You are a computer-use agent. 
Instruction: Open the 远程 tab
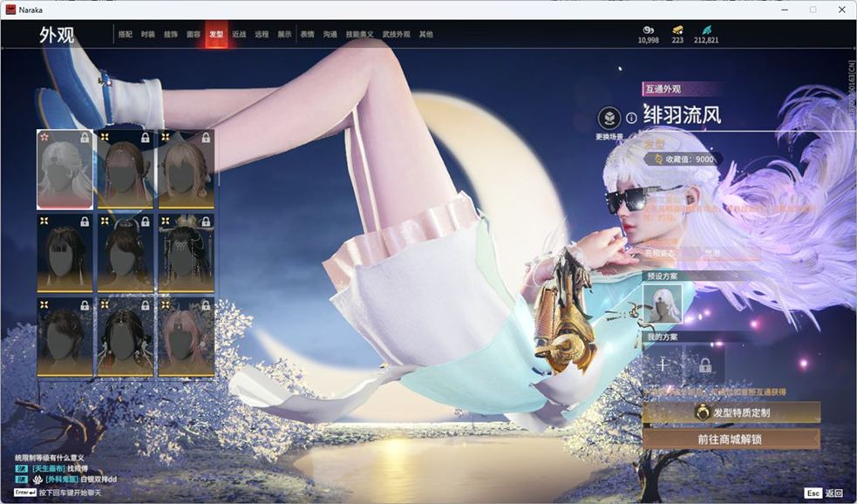pos(262,34)
